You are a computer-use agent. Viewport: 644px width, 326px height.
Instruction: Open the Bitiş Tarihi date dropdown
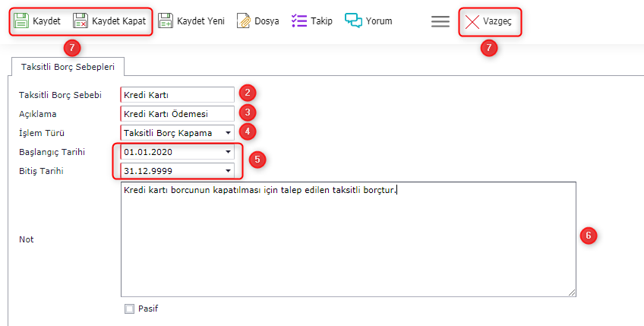click(x=228, y=171)
